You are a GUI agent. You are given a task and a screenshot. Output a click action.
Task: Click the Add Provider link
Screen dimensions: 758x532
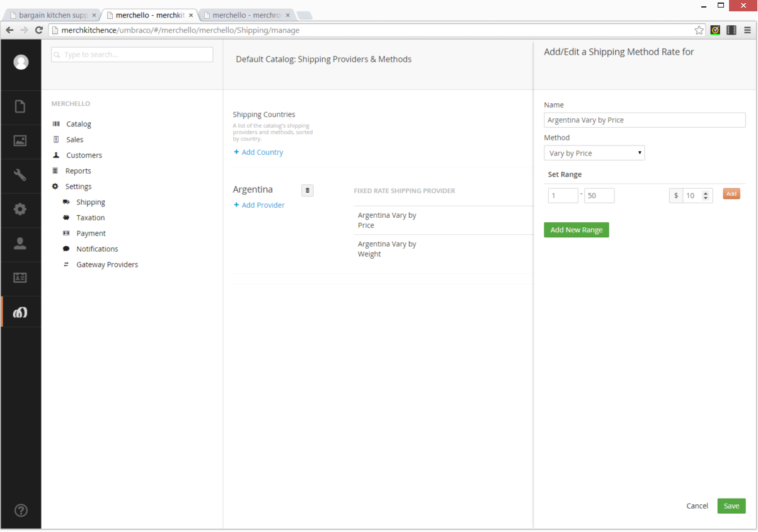pyautogui.click(x=259, y=205)
